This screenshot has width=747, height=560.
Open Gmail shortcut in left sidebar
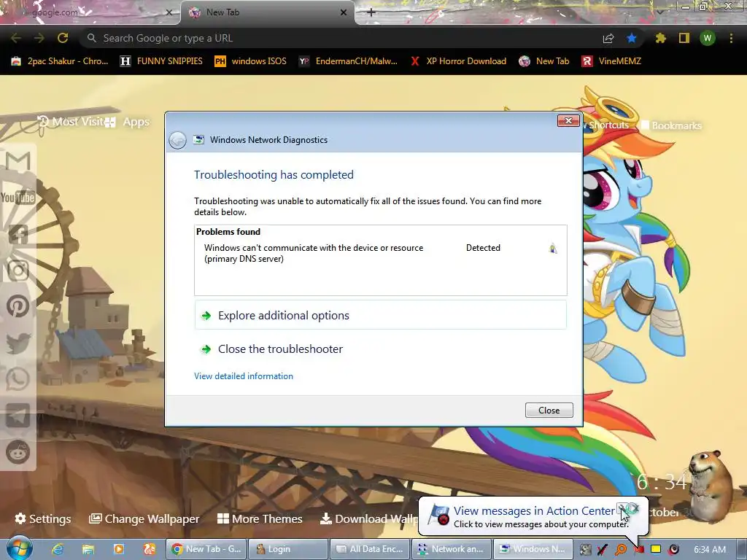18,161
